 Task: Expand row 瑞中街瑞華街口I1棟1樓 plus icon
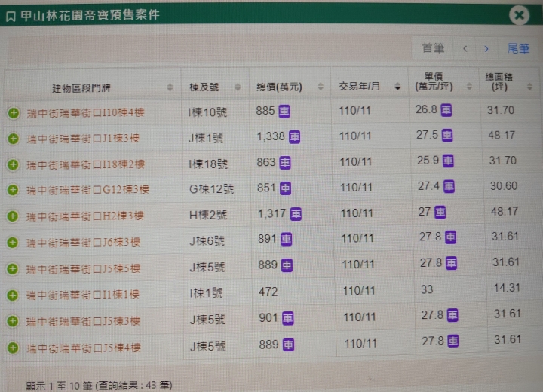[x=13, y=295]
